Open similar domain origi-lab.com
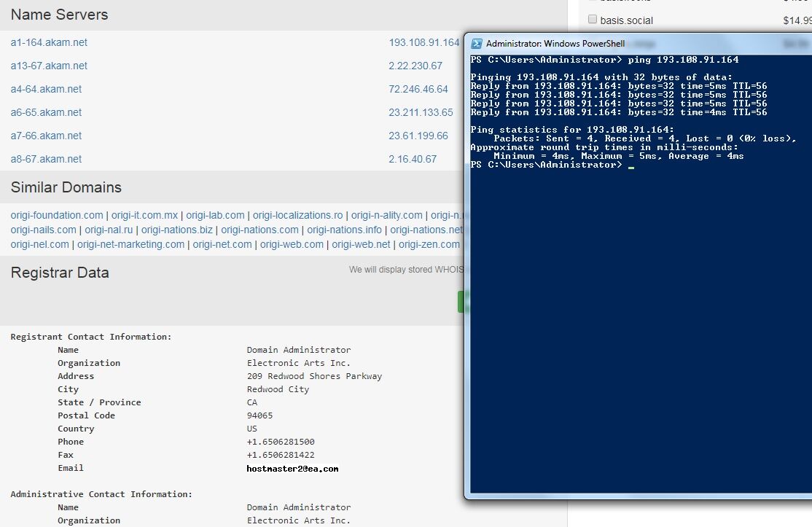The image size is (812, 527). point(215,215)
